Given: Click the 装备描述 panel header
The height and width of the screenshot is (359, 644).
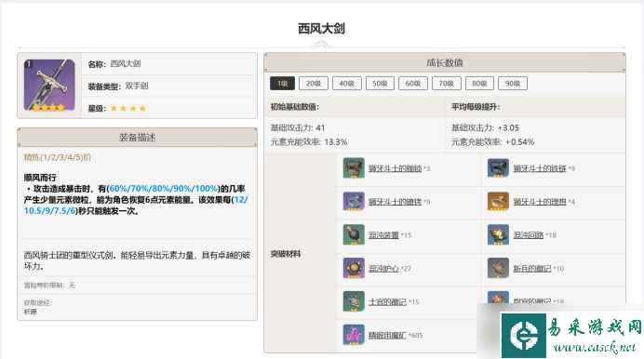Looking at the screenshot, I should [137, 138].
